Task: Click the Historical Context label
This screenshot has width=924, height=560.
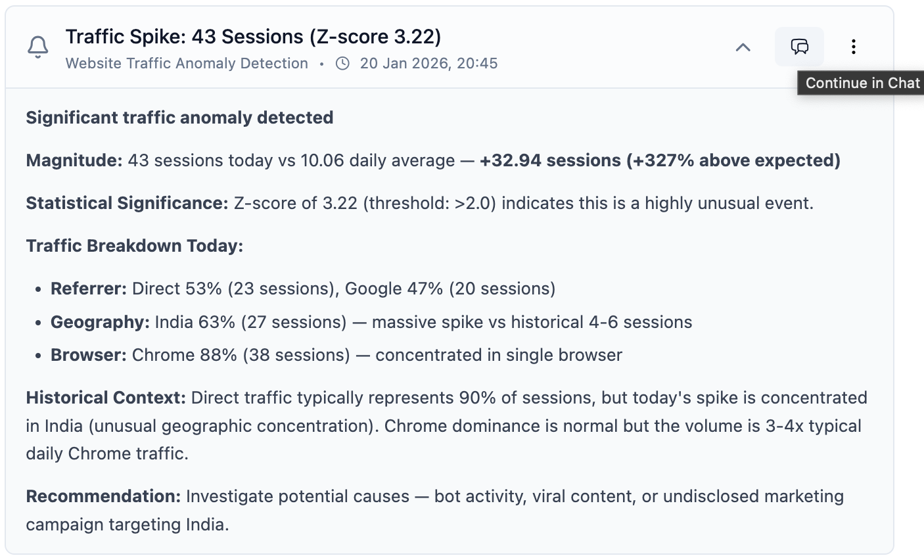Action: 106,398
